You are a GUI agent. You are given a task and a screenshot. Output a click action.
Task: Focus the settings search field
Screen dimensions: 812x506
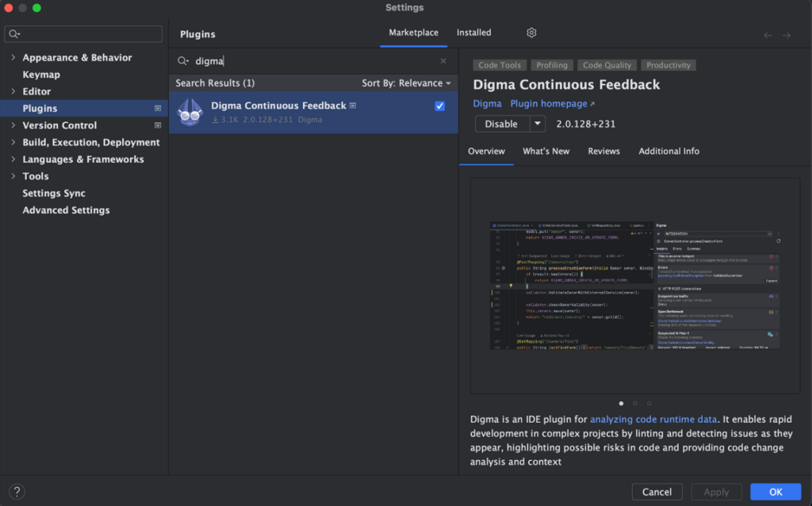83,34
